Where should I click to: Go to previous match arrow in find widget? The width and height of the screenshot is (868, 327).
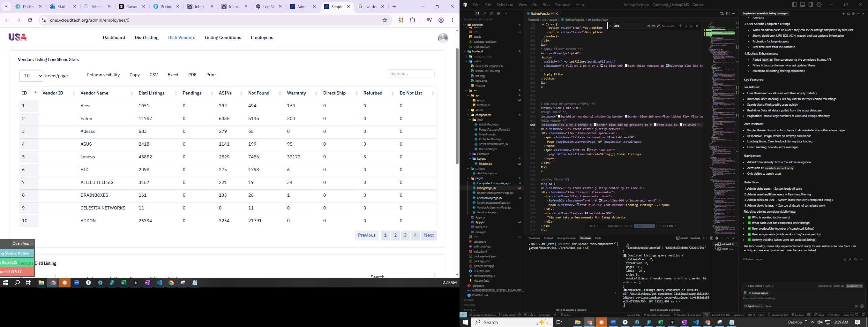(x=680, y=26)
